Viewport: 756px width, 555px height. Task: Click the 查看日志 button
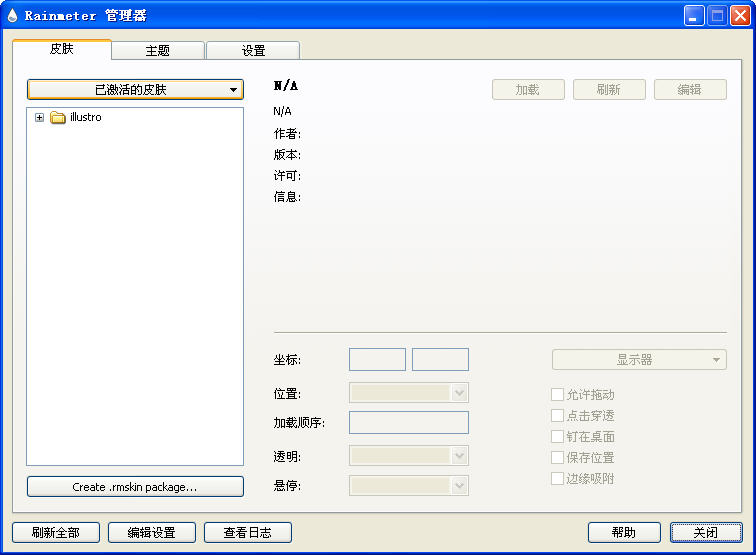click(247, 533)
